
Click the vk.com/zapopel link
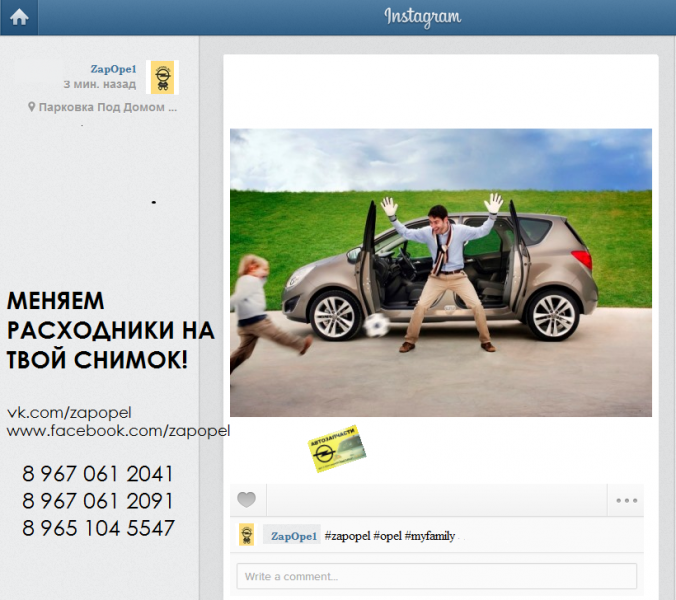tap(70, 412)
